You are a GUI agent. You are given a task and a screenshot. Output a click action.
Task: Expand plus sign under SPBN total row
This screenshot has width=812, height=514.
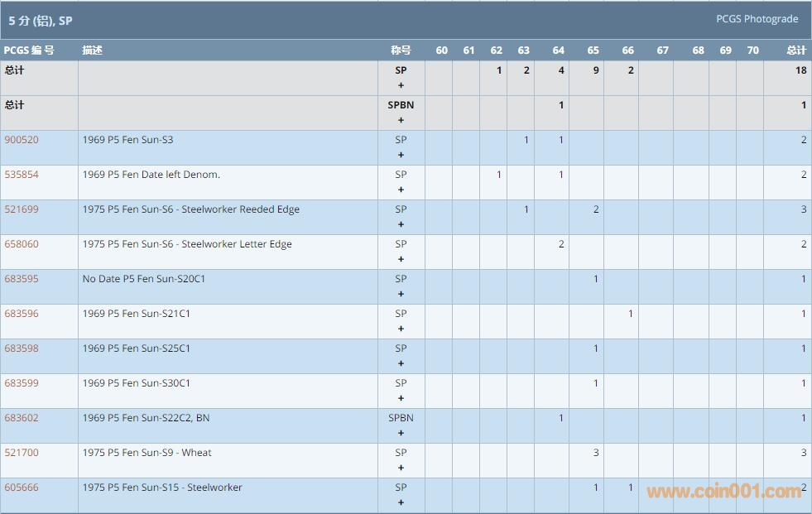pos(401,120)
